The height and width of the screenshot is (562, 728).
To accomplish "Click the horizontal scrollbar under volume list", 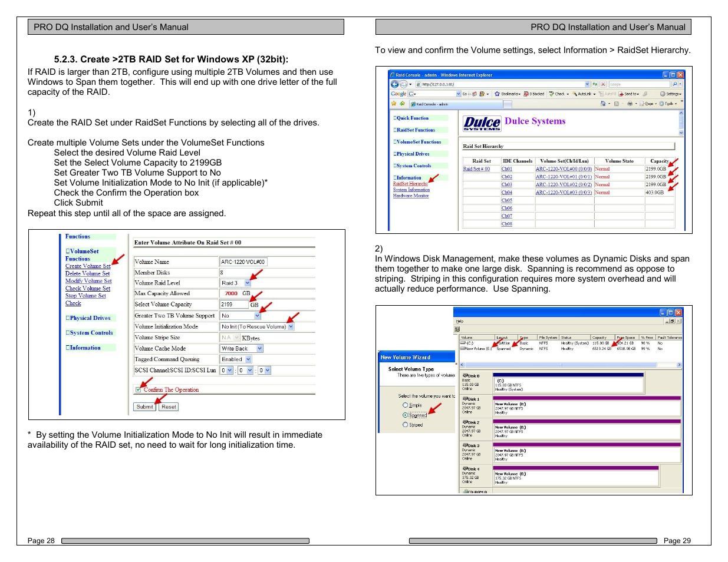I will click(570, 365).
